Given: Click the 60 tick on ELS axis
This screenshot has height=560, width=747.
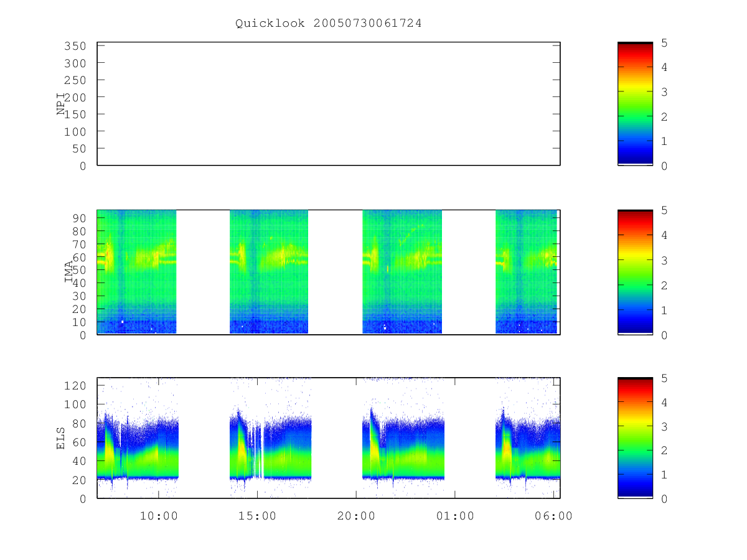Looking at the screenshot, I should pyautogui.click(x=80, y=442).
